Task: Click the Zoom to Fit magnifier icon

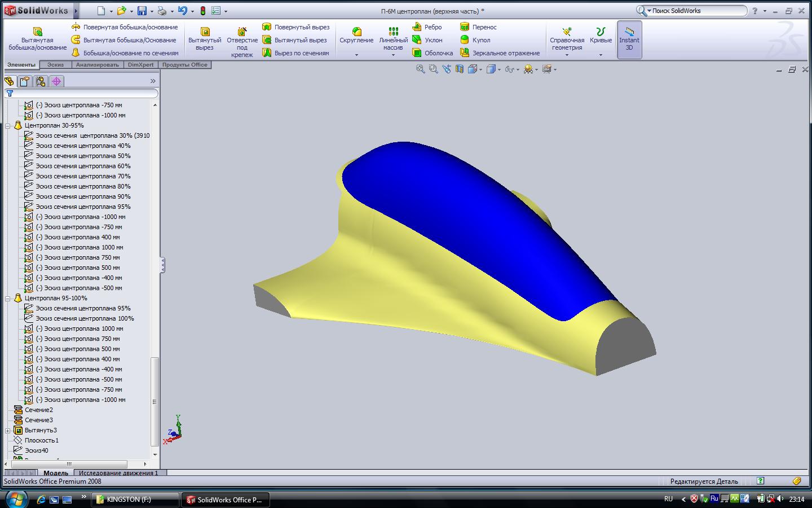Action: pos(420,69)
